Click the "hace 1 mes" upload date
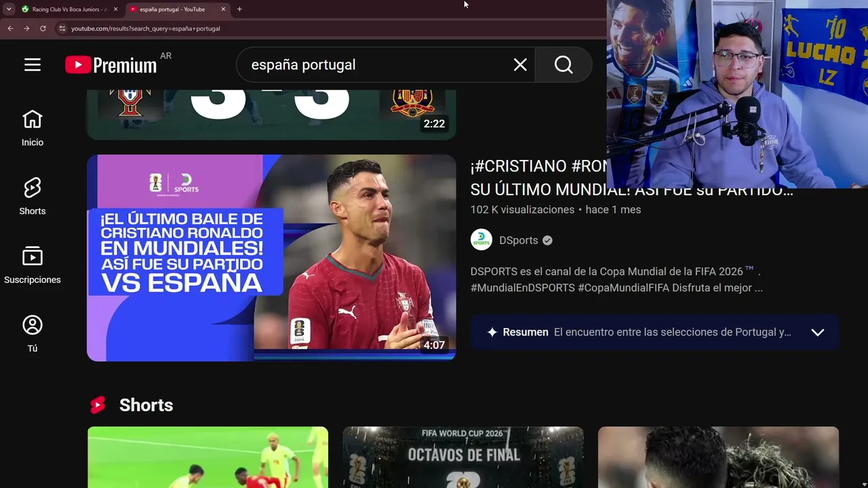This screenshot has width=868, height=488. (x=613, y=209)
